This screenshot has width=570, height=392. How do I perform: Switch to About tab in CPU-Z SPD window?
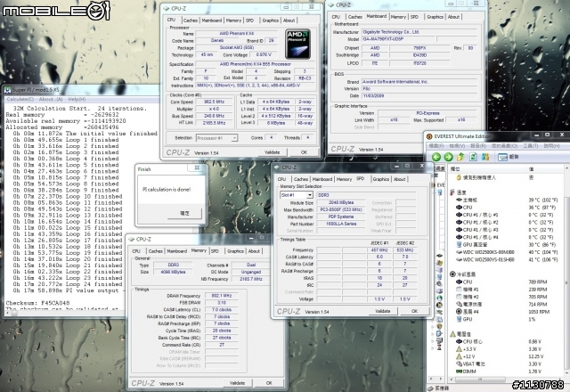coord(399,179)
